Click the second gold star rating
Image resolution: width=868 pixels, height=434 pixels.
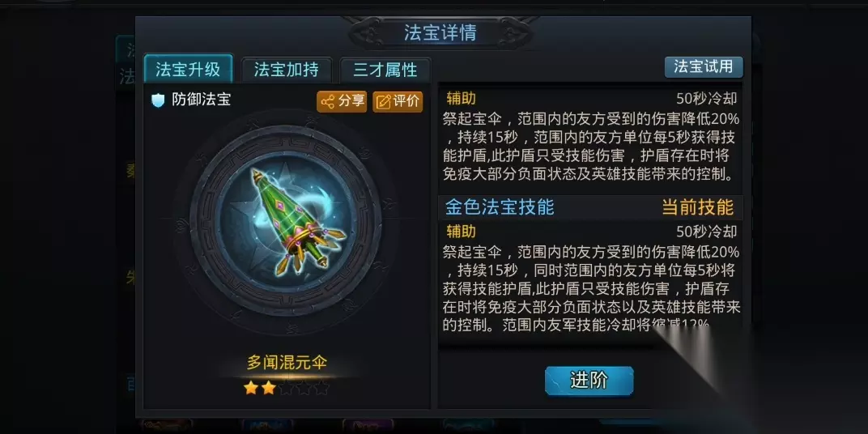269,388
